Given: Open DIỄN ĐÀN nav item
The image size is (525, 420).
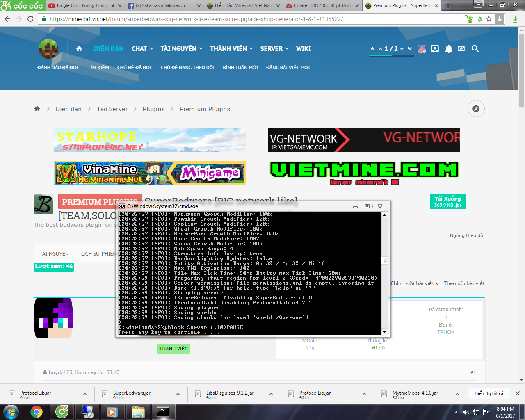Looking at the screenshot, I should [109, 48].
